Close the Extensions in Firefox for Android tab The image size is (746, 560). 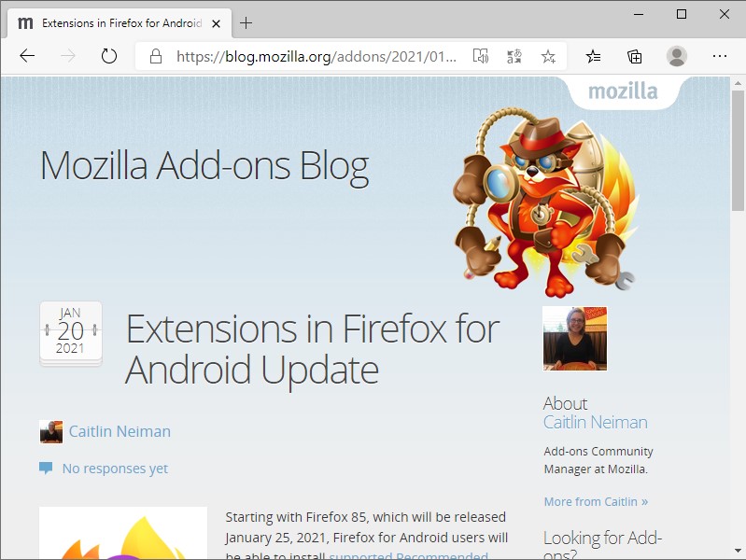216,23
